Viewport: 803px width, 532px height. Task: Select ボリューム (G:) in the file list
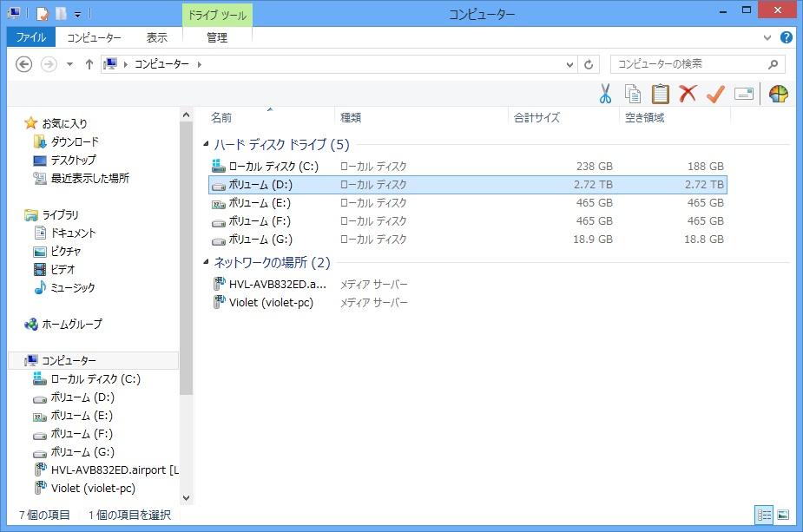tap(468, 240)
